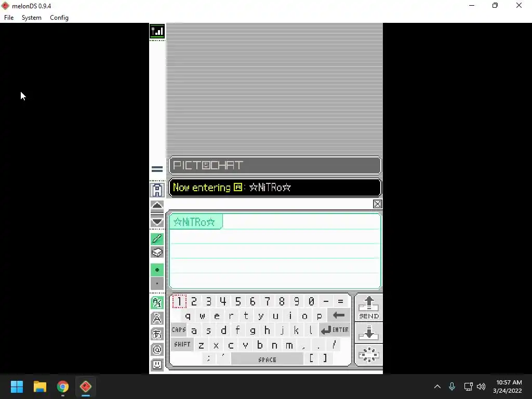Image resolution: width=532 pixels, height=399 pixels.
Task: Copy last message with down-arrow button
Action: pos(369,332)
